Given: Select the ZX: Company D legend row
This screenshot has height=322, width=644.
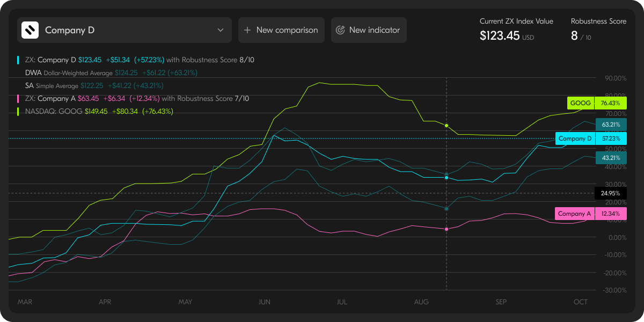Looking at the screenshot, I should pyautogui.click(x=136, y=60).
